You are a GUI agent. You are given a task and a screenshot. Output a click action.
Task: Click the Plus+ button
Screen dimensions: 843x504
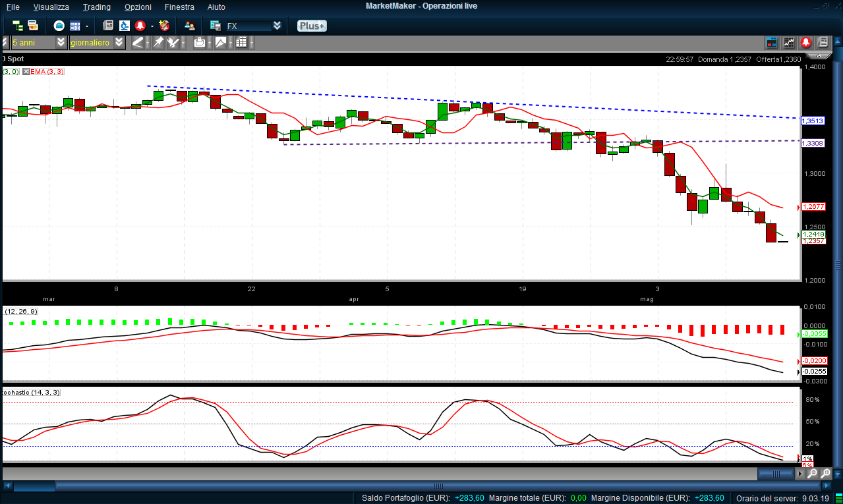(x=311, y=26)
